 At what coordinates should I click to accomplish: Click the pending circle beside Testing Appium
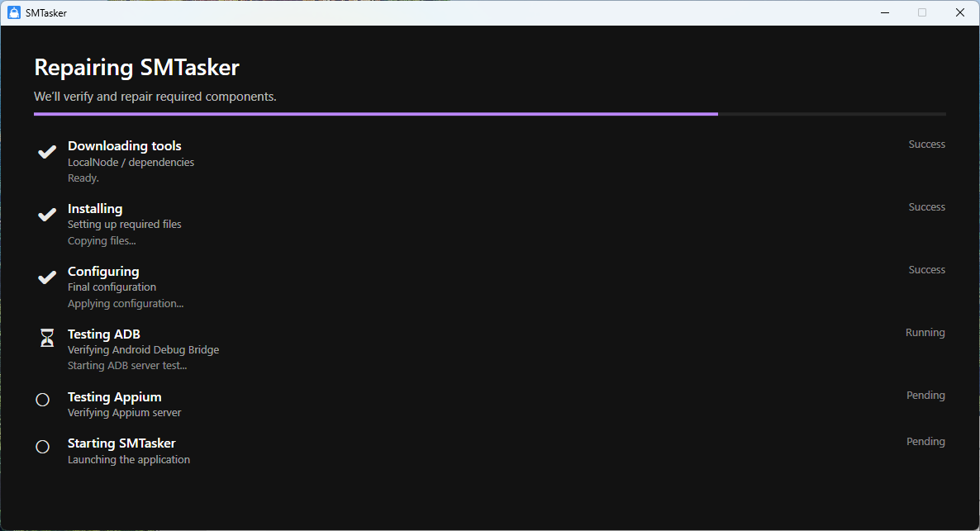tap(43, 400)
